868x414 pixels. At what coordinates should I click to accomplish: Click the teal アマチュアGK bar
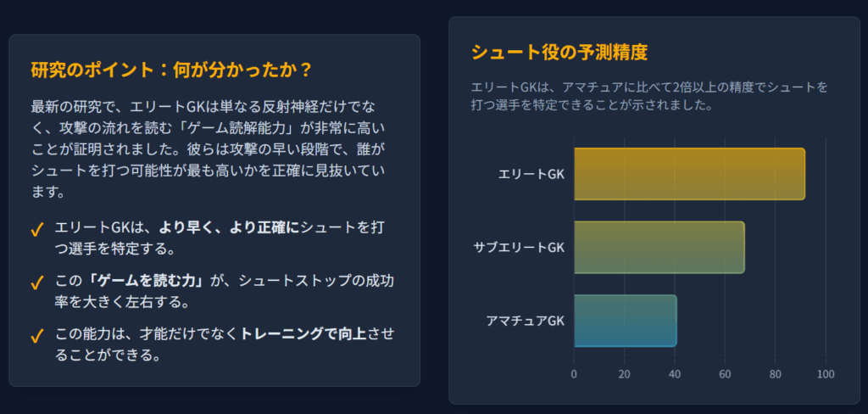click(625, 321)
